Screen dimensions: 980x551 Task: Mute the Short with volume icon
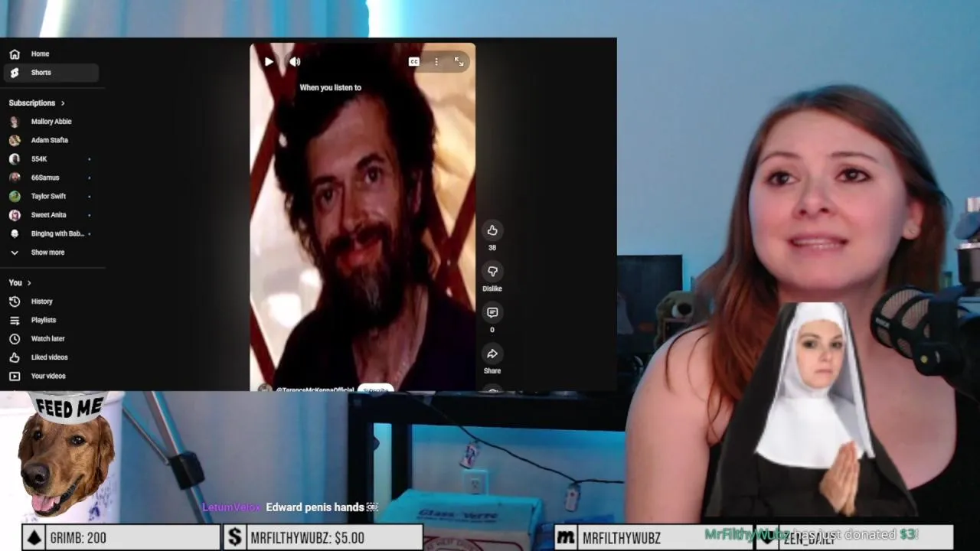295,62
